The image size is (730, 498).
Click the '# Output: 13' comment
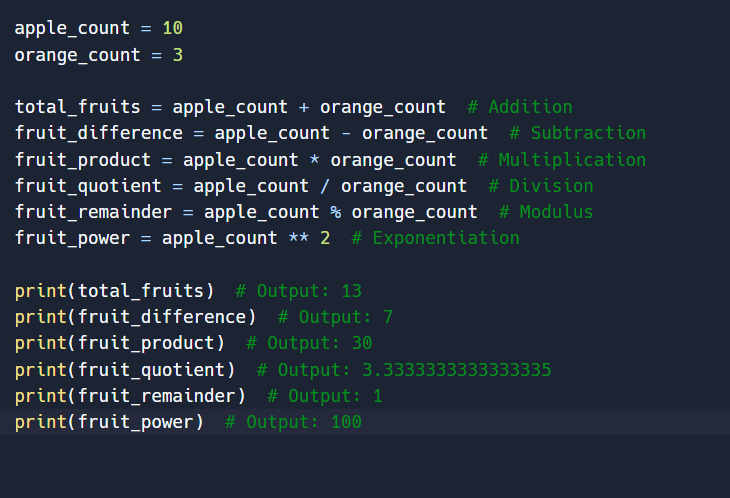click(x=298, y=291)
